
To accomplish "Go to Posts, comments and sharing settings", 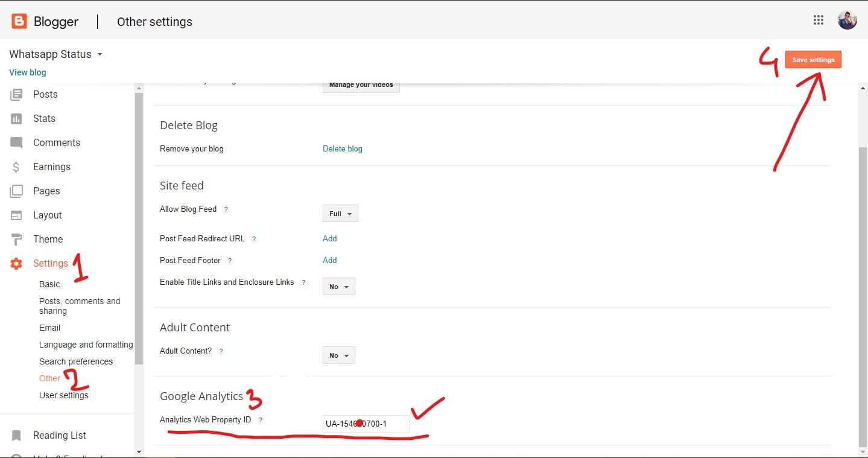I will [80, 306].
